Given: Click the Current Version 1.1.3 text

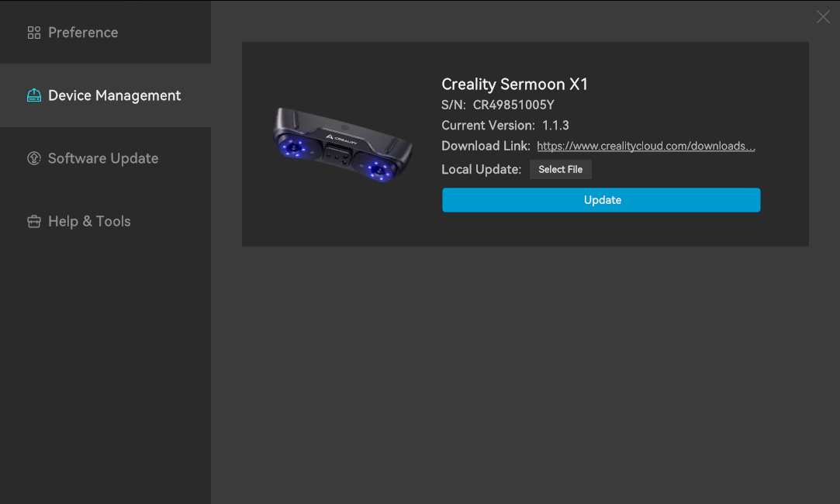Looking at the screenshot, I should pos(505,126).
